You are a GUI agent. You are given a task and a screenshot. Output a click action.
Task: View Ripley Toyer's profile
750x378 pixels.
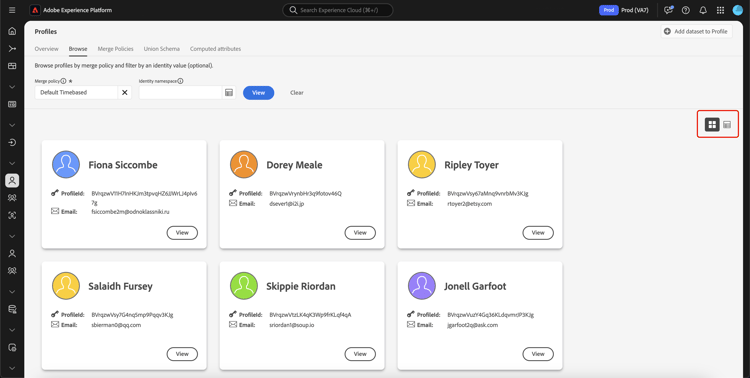[538, 233]
